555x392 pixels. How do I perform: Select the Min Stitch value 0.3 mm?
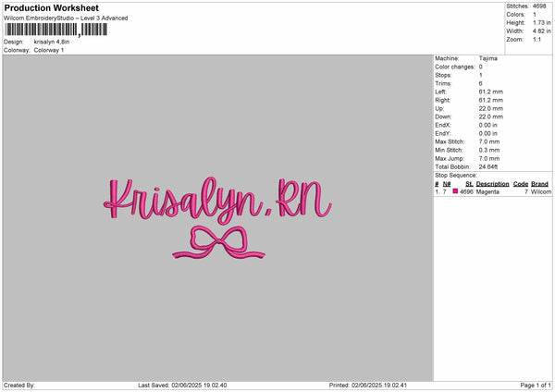[x=489, y=150]
